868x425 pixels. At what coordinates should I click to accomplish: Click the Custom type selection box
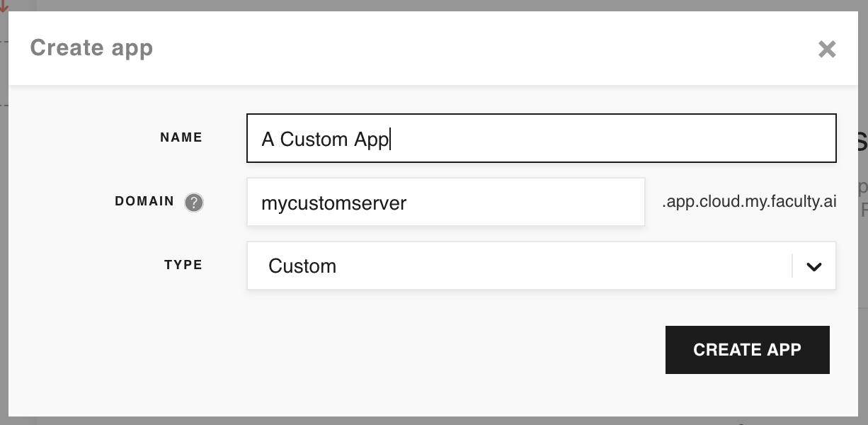coord(496,266)
